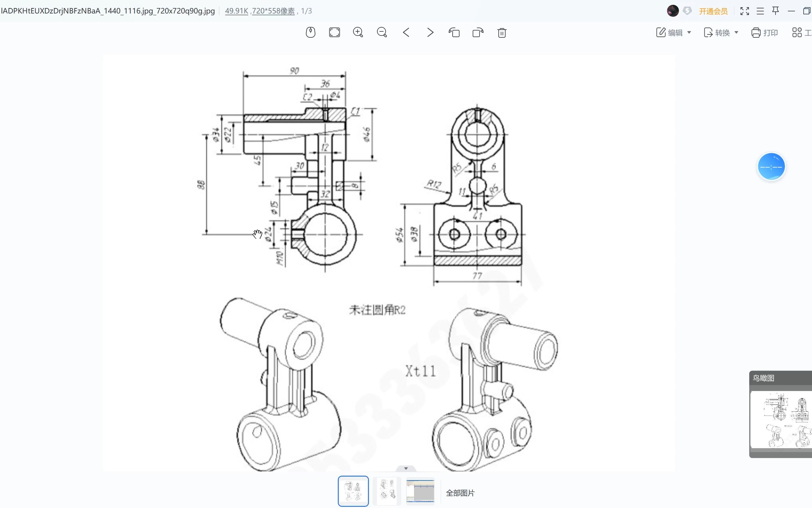Minimize the image viewer window
Viewport: 812px width, 508px height.
[x=791, y=11]
